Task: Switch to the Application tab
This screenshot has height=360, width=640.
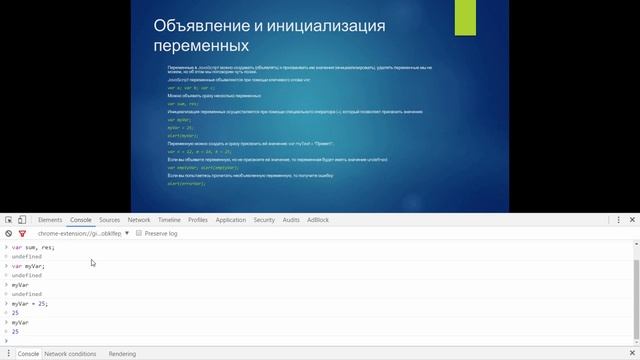Action: 231,220
